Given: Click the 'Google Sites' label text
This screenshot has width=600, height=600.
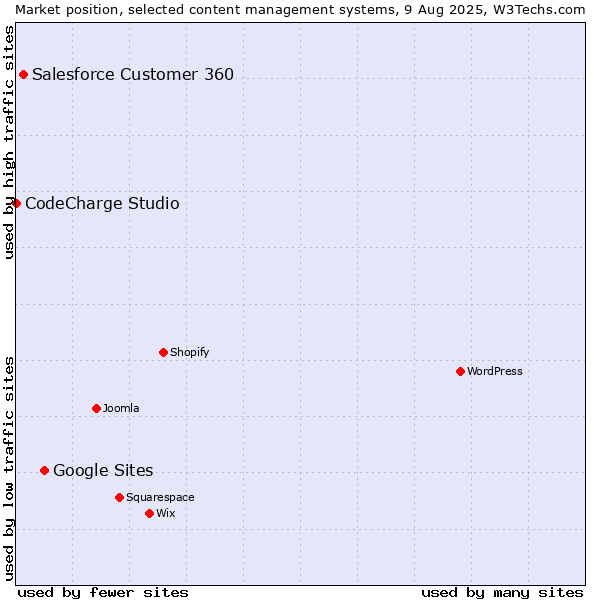Looking at the screenshot, I should 103,470.
